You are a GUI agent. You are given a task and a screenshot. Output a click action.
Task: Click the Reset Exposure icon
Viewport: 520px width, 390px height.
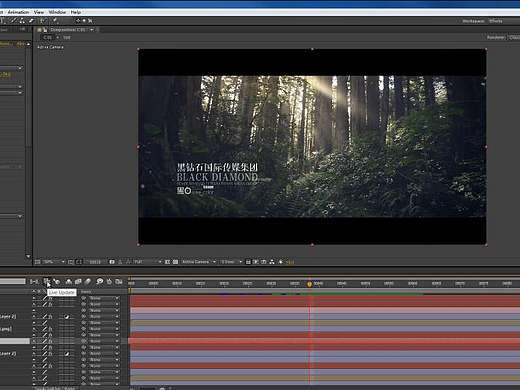coord(281,262)
